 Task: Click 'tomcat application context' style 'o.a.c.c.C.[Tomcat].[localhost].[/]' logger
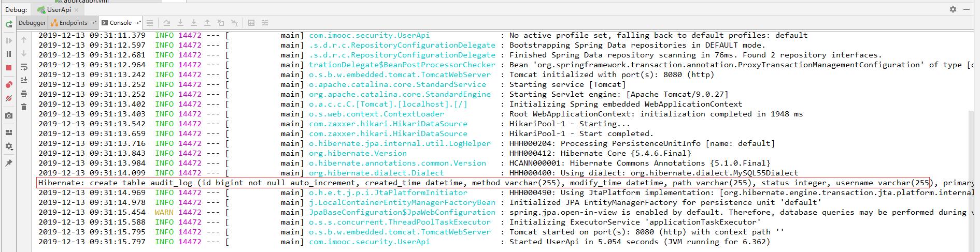pos(388,104)
